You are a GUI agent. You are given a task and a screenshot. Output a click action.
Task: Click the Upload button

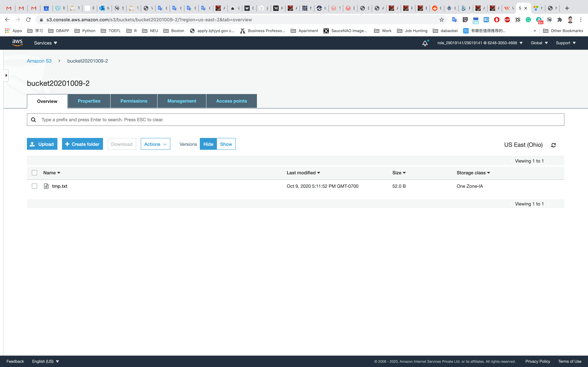tap(42, 144)
